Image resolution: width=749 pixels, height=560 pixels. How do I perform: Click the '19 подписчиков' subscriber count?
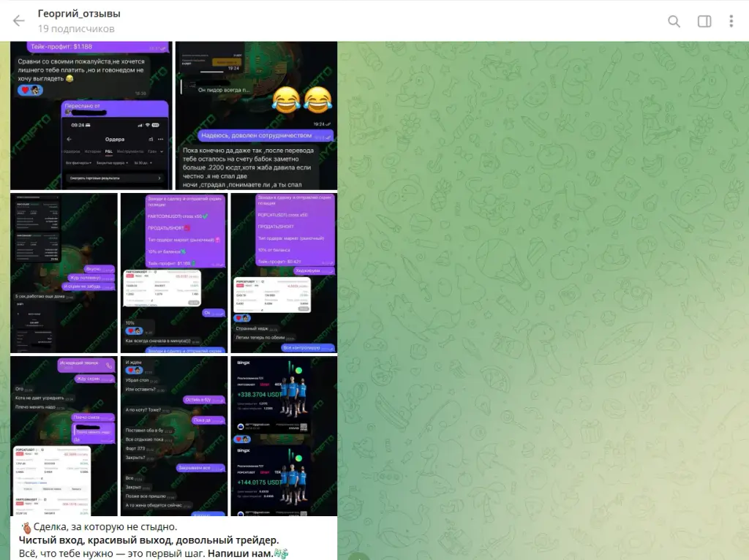pyautogui.click(x=76, y=29)
